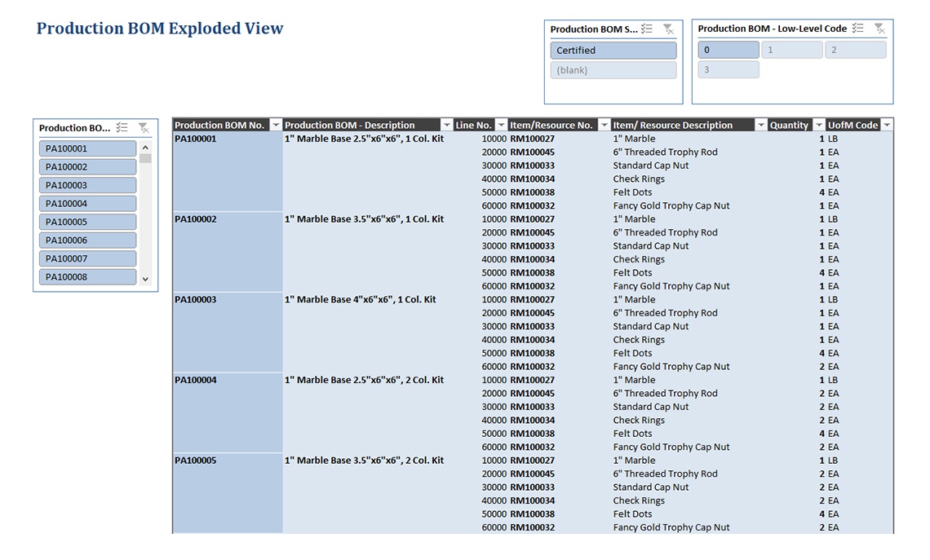Click Production BOM Exploded View title
The height and width of the screenshot is (560, 930).
click(x=160, y=29)
